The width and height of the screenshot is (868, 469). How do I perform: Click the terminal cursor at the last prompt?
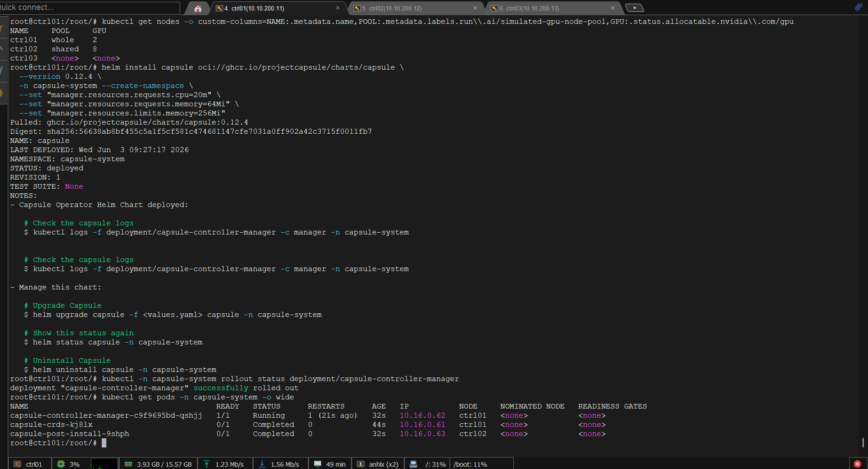tap(104, 443)
